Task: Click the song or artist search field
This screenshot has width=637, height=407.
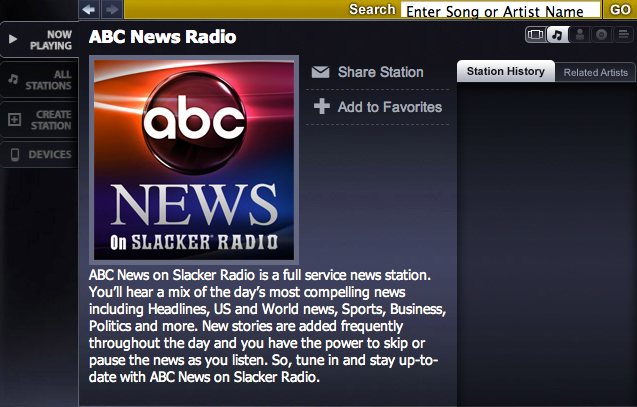Action: click(x=500, y=10)
